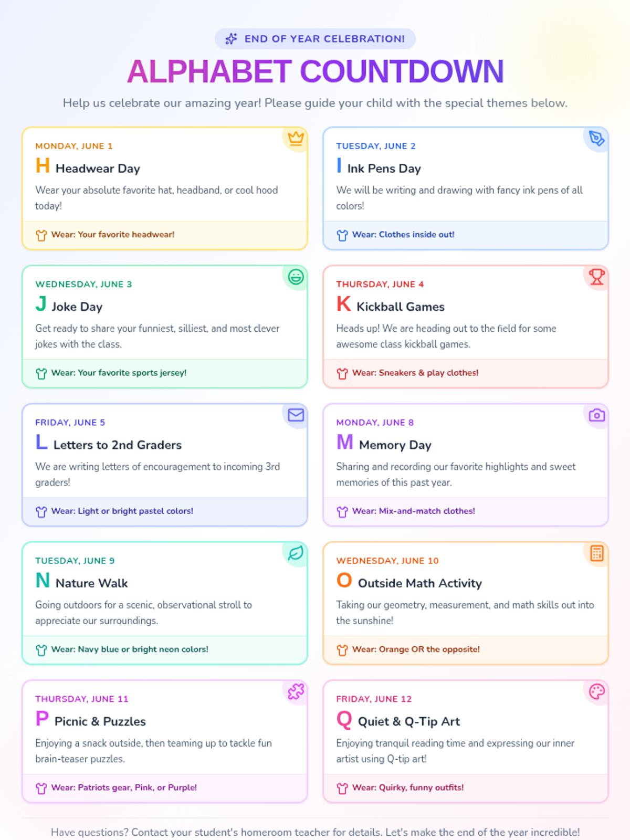Click the smiley face icon on Joke Day
The image size is (630, 840).
click(296, 277)
